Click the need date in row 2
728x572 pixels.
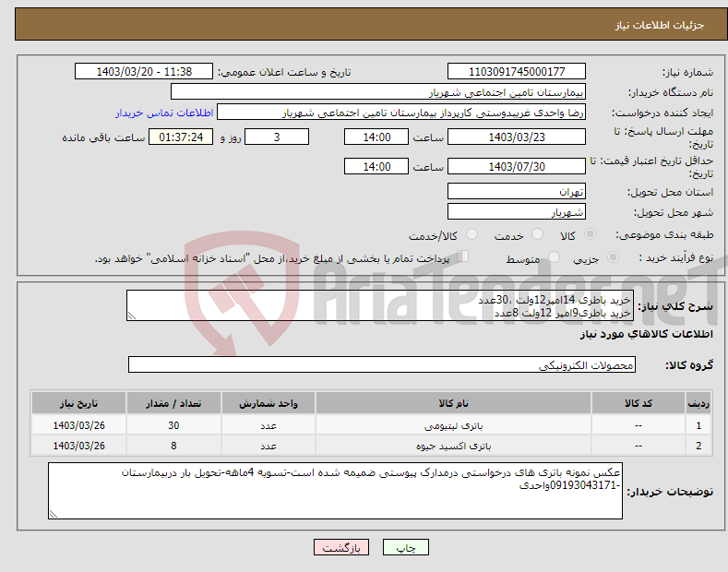[79, 446]
